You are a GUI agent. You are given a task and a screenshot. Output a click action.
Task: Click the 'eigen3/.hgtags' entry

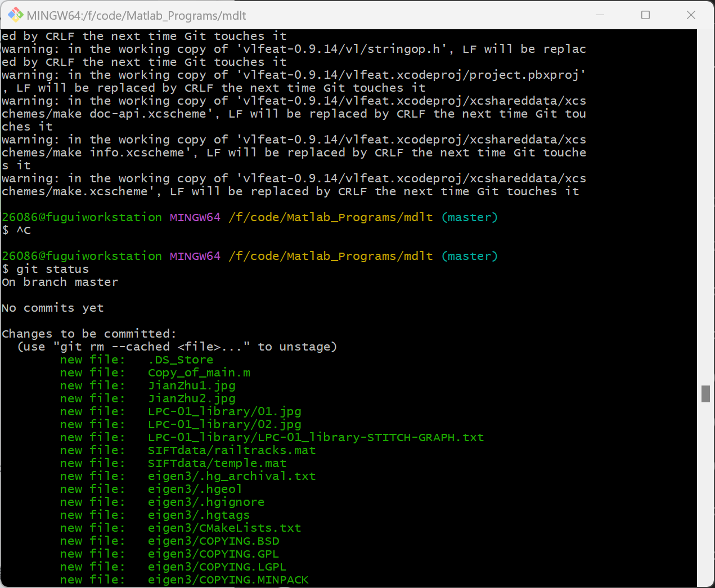[x=199, y=515]
